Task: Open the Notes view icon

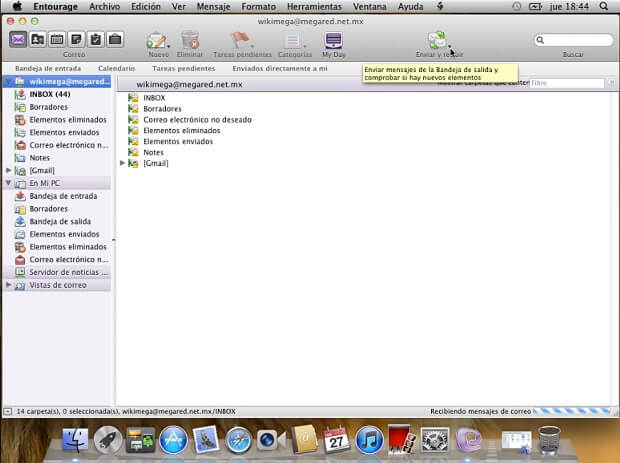Action: pyautogui.click(x=76, y=40)
